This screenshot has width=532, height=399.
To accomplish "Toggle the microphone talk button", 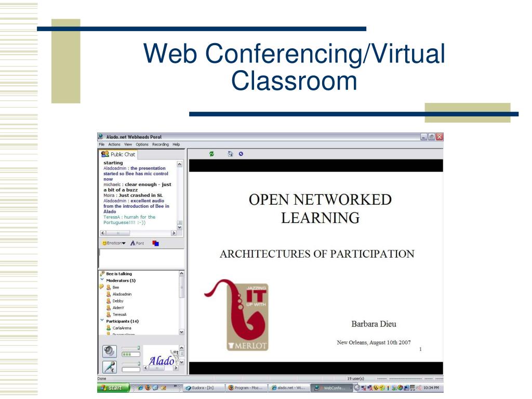I will click(x=109, y=367).
